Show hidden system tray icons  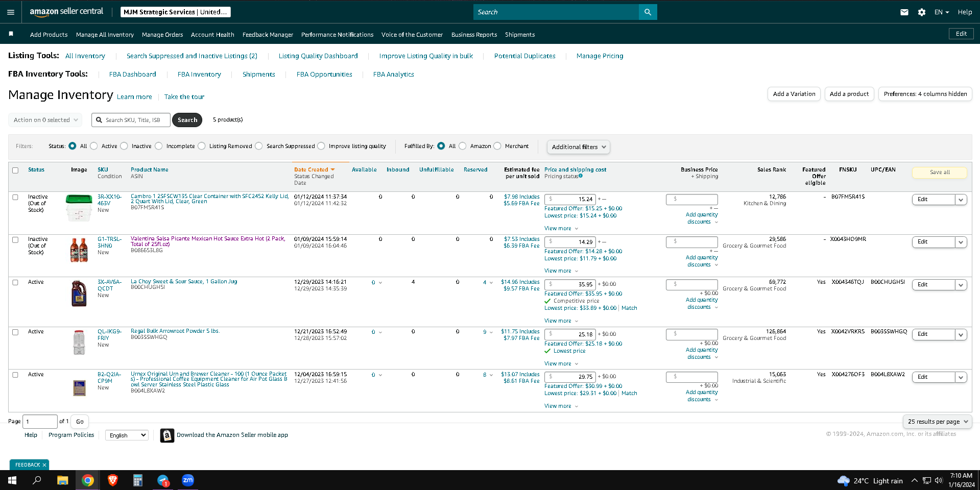pos(914,480)
